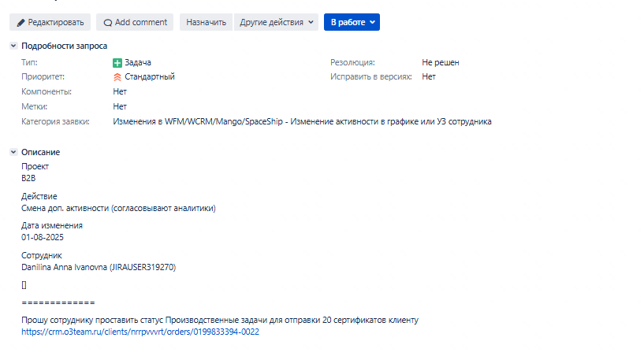This screenshot has width=644, height=356.
Task: Click the speech bubble icon on Add comment
Action: click(x=108, y=23)
